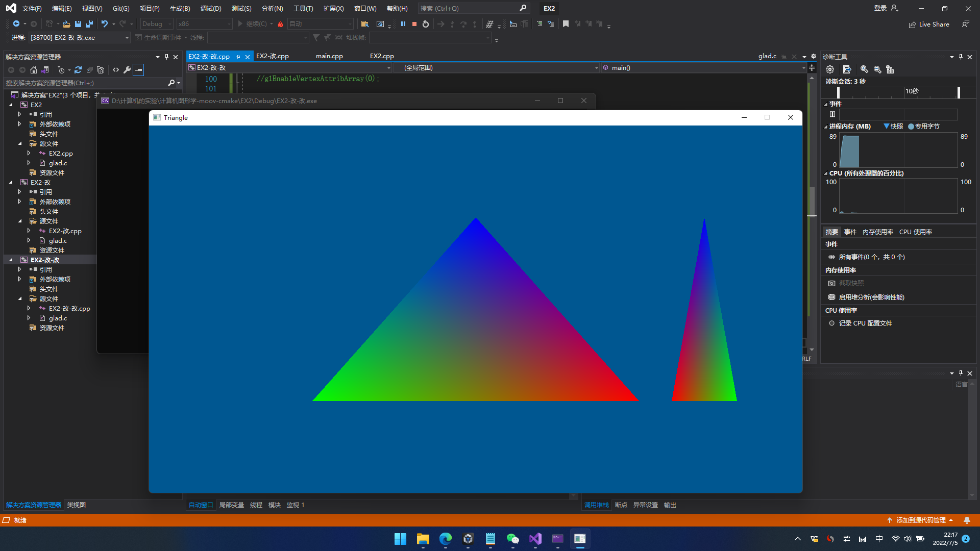Expand EX2-改-改.cpp file in tree
The image size is (980, 551).
click(29, 308)
